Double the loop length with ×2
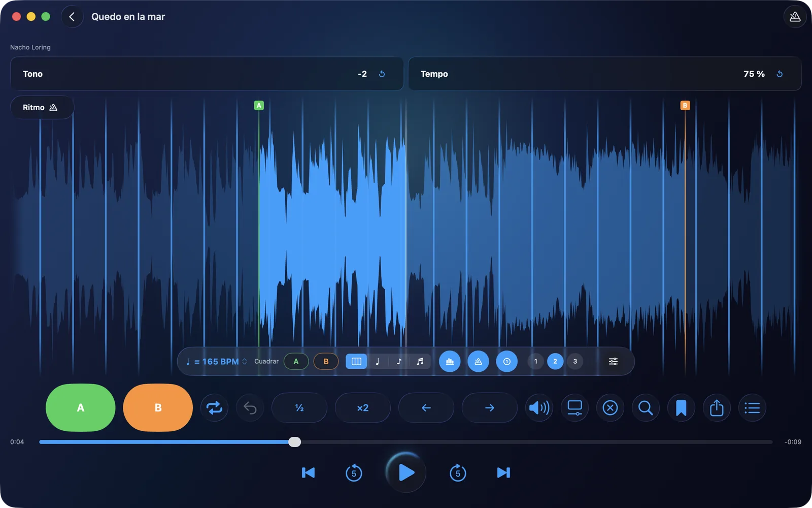The height and width of the screenshot is (508, 812). (x=363, y=408)
